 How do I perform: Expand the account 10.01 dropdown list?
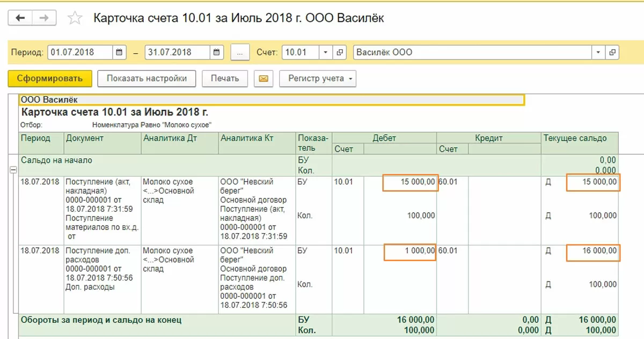click(x=326, y=52)
